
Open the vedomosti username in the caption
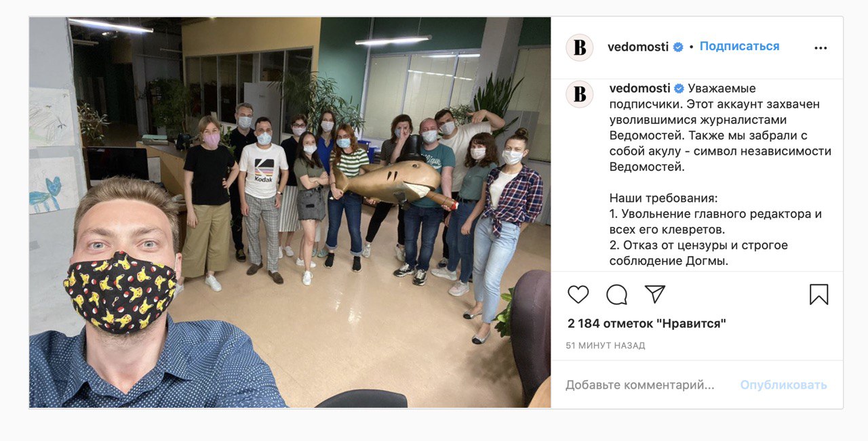point(640,89)
